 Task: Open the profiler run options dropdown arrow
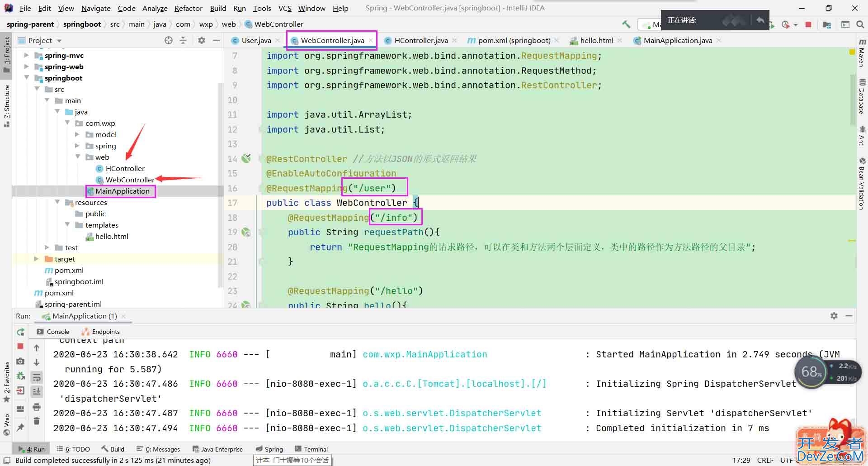795,25
